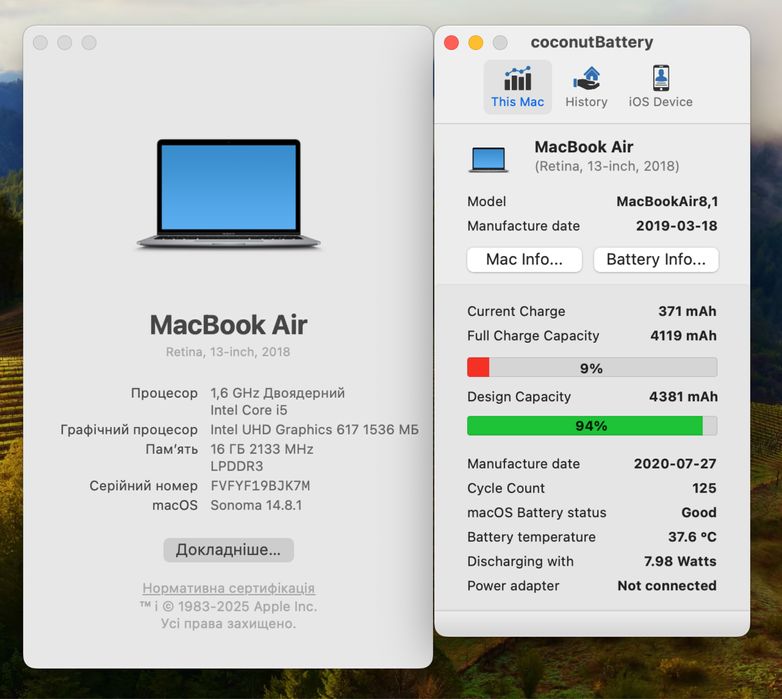Screen dimensions: 782x699
Task: Click the battery manufacture date 2020-07-27
Action: click(675, 464)
